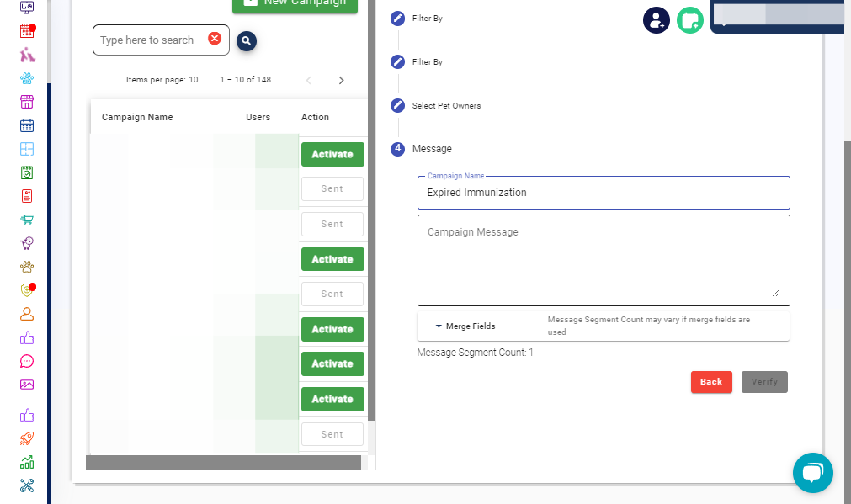Open the green checkmark task list icon

tap(27, 172)
